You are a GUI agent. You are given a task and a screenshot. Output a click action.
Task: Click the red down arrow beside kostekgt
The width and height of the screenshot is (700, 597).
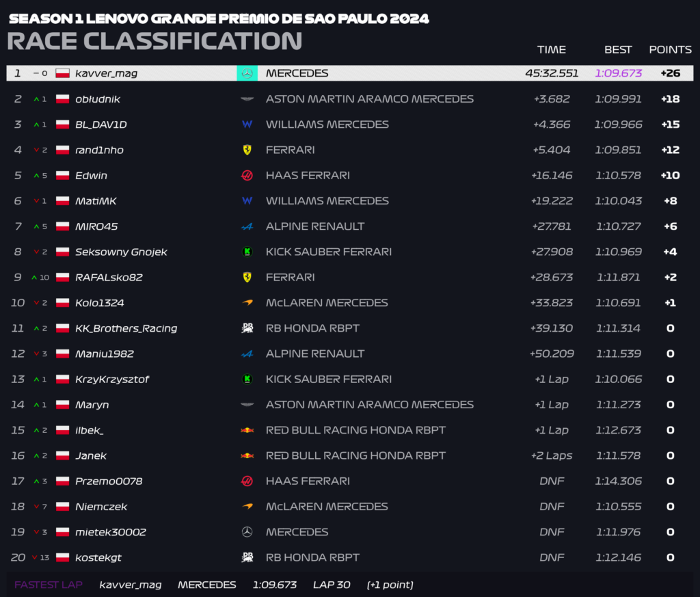(x=34, y=557)
